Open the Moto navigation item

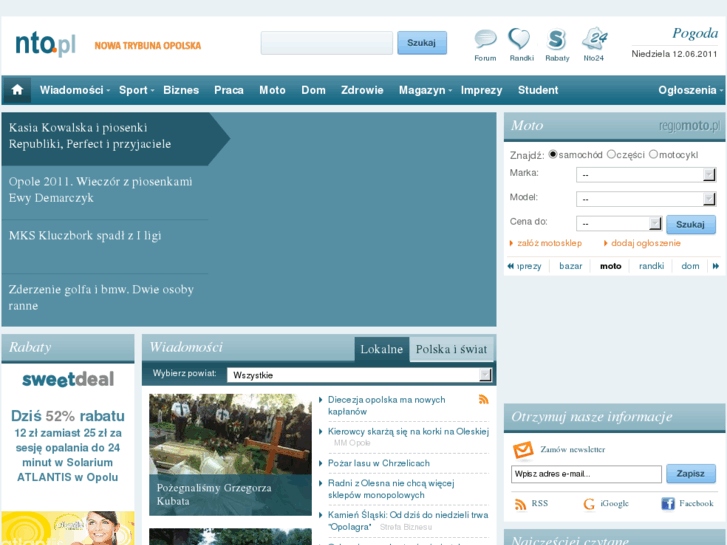272,90
